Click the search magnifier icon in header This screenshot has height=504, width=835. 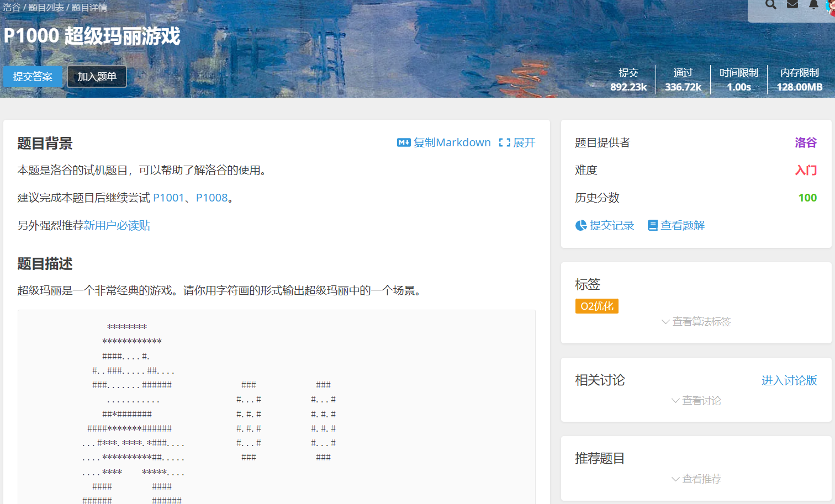click(771, 4)
